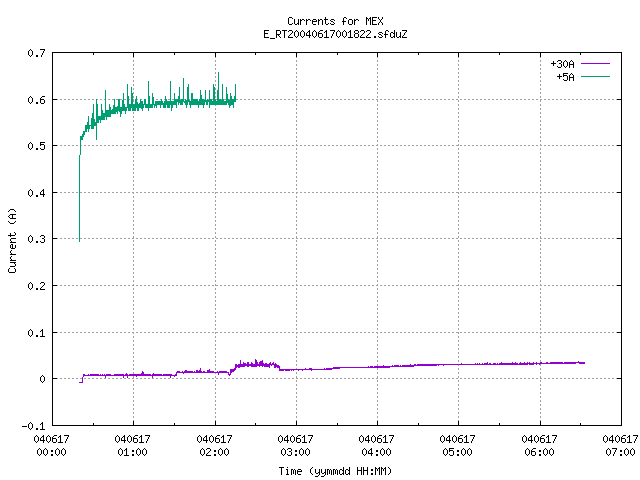
Task: Click the y-axis tick value 0.1
Action: point(36,333)
